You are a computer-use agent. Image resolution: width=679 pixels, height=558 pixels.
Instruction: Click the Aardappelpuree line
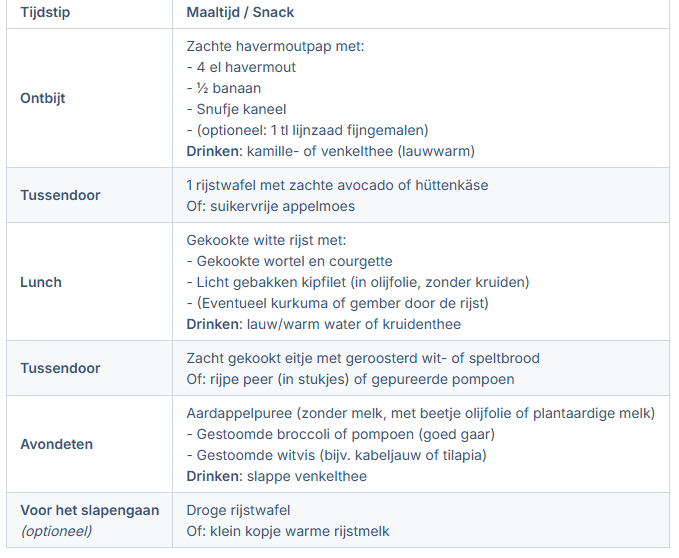[x=420, y=412]
